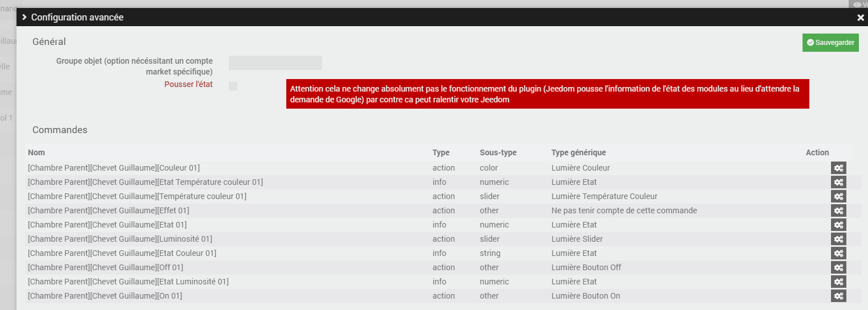Open configuration gear for Effet 01 command
Viewport: 868px width, 310px height.
[x=838, y=210]
